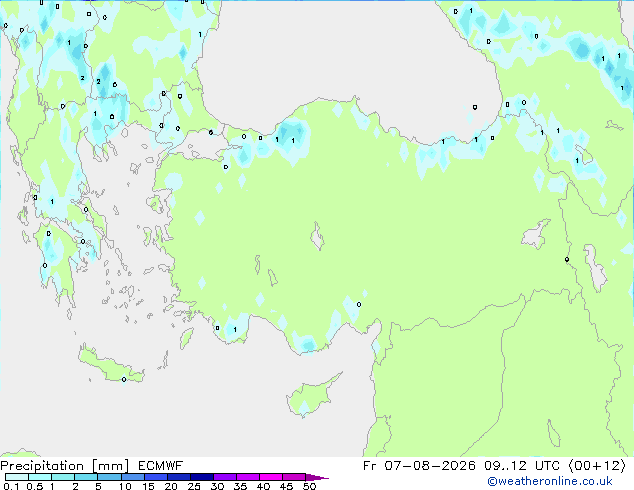This screenshot has height=490, width=634.
Task: Click the legend value '25'
Action: coord(194,486)
